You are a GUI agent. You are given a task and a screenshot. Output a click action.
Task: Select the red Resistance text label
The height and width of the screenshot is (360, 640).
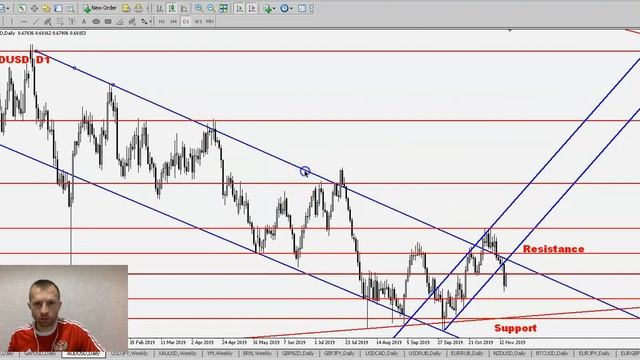click(553, 249)
